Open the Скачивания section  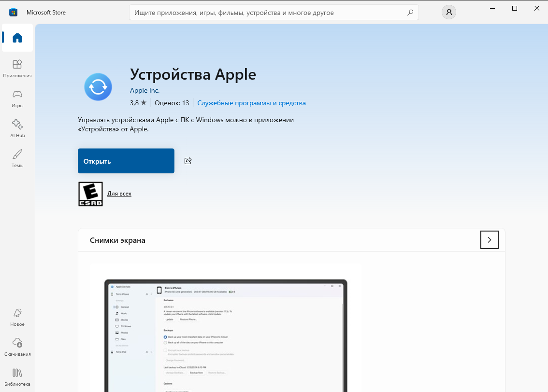click(x=17, y=347)
